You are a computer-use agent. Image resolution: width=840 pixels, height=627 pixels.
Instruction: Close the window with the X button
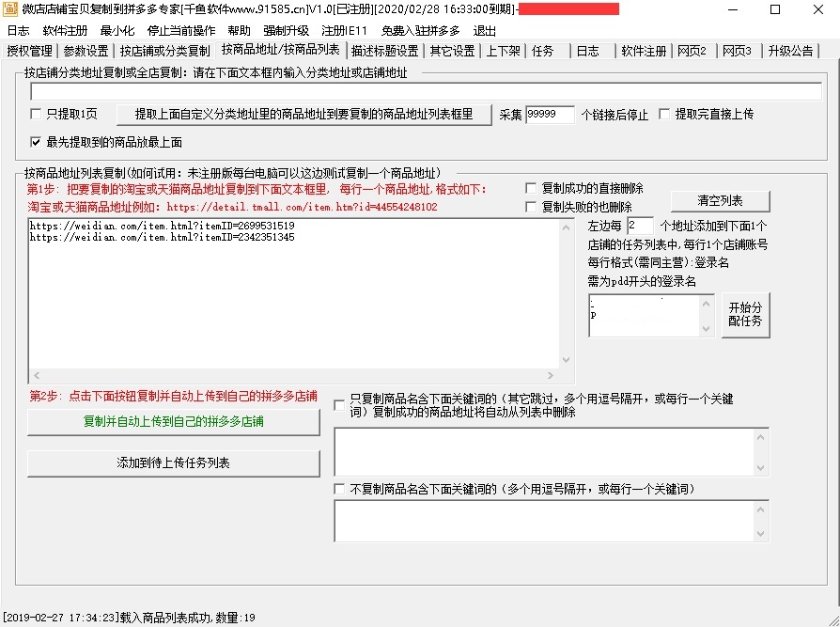(x=818, y=9)
